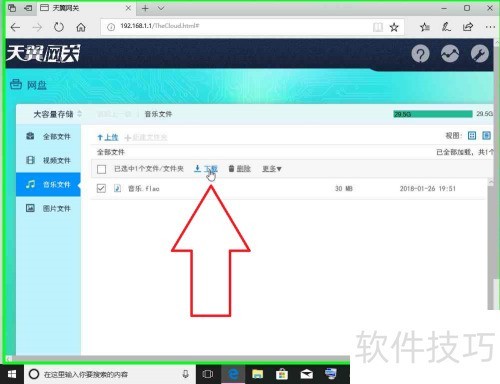This screenshot has height=384, width=500.
Task: Open Task View on the taskbar
Action: click(x=208, y=374)
